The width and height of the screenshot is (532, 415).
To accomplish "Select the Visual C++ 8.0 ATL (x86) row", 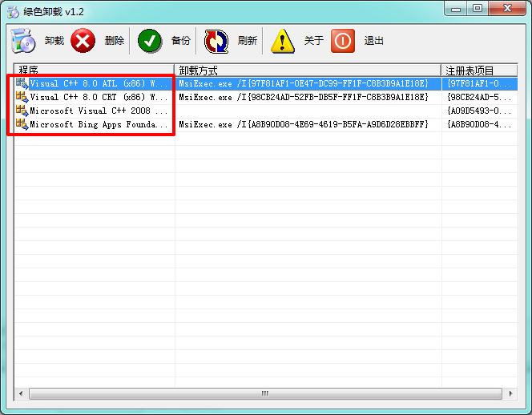I will [266, 83].
